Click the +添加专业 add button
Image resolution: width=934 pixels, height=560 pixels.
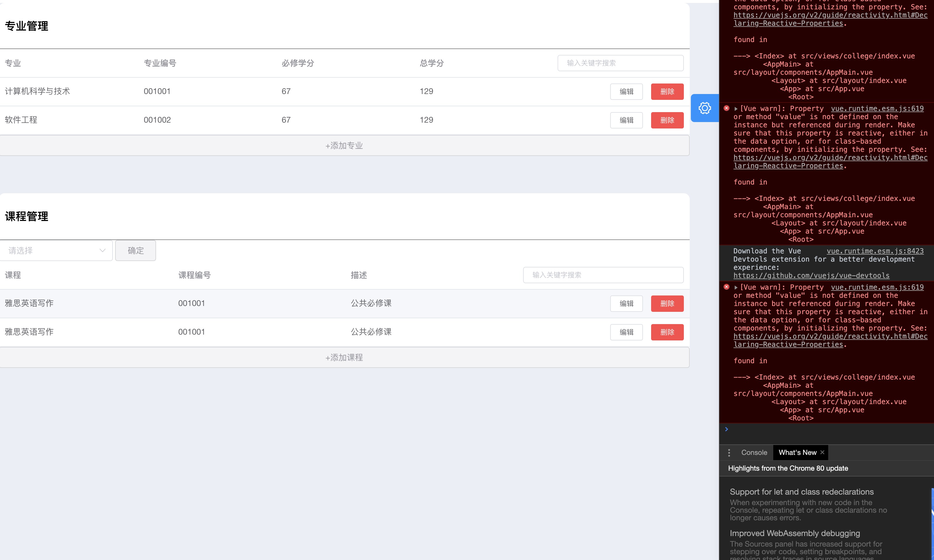[344, 146]
